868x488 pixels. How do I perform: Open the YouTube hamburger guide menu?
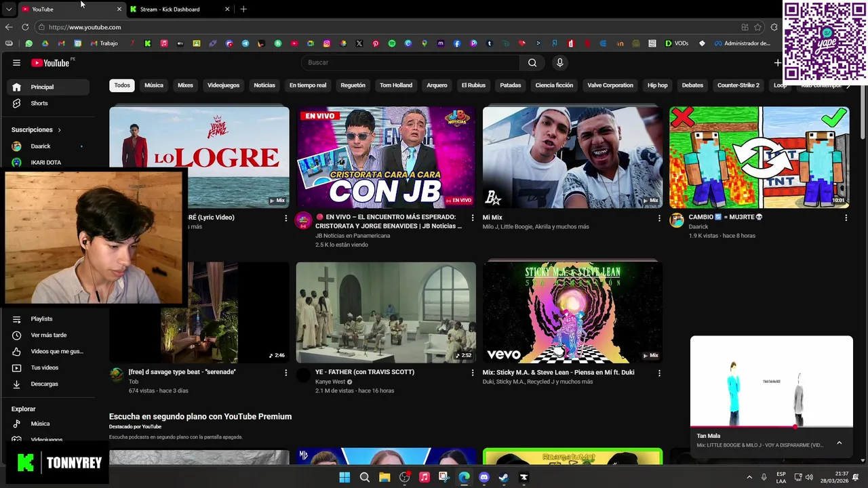[16, 62]
